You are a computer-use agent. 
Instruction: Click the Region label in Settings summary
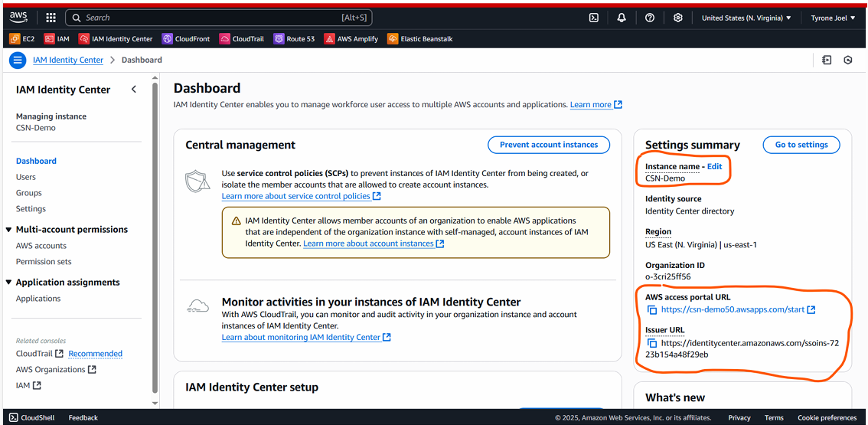(658, 232)
